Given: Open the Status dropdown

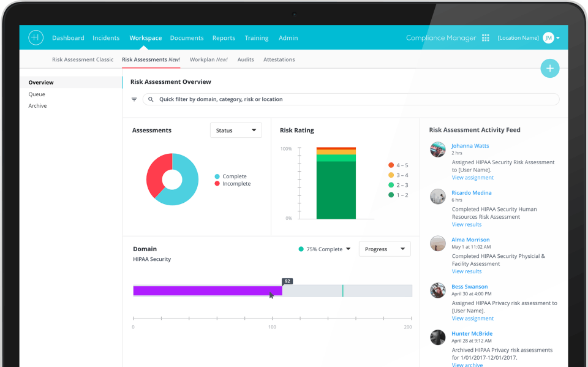Looking at the screenshot, I should tap(236, 131).
